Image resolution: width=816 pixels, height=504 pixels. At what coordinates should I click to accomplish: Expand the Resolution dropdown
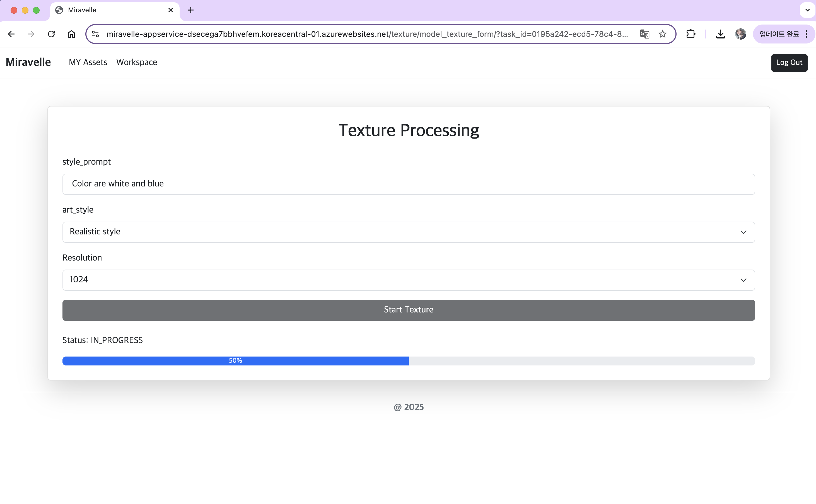[x=409, y=280]
